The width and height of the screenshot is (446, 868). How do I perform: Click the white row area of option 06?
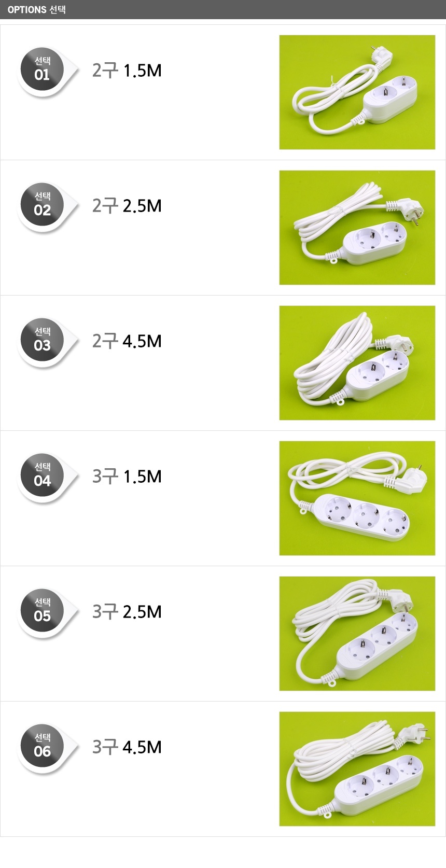click(x=223, y=769)
